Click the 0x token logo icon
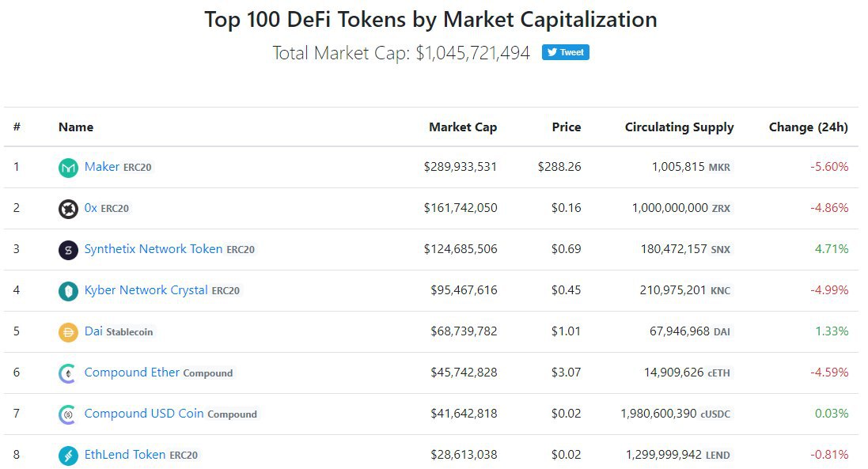The width and height of the screenshot is (868, 469). [x=69, y=209]
